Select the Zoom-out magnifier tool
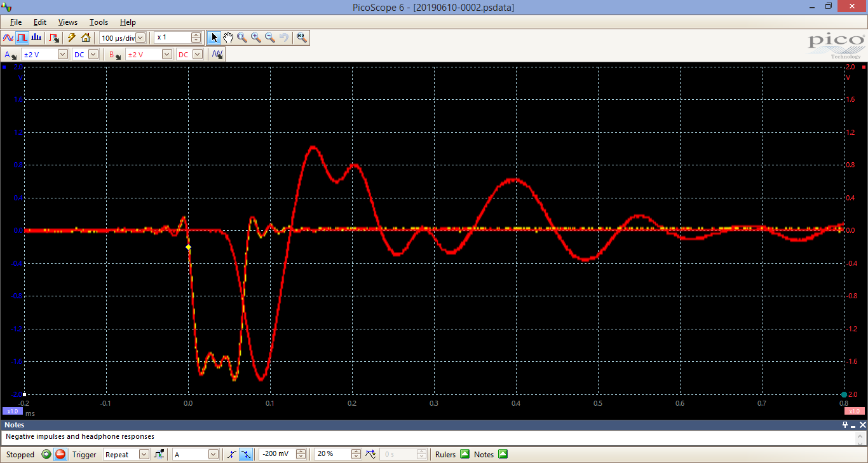Screen dimensions: 868x463 pyautogui.click(x=270, y=38)
